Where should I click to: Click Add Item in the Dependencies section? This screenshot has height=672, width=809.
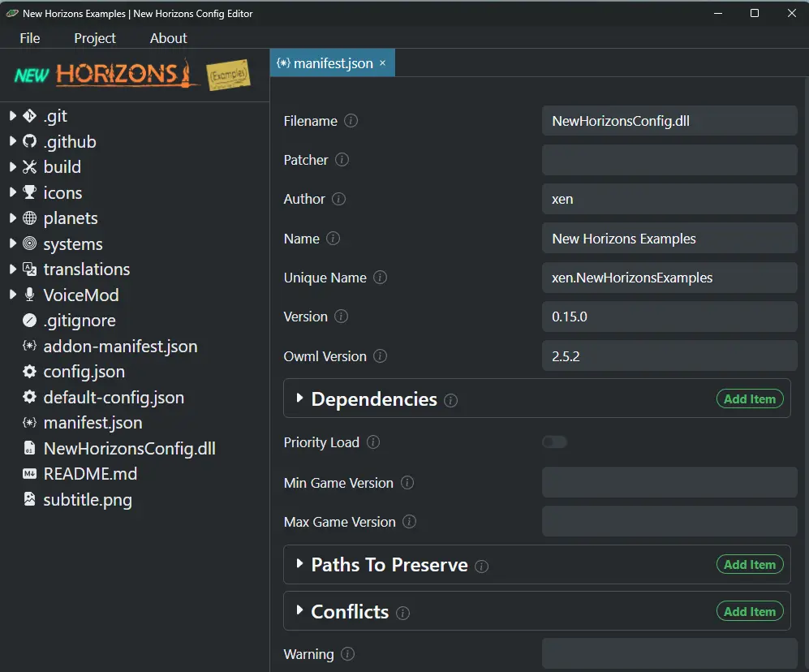(x=749, y=398)
